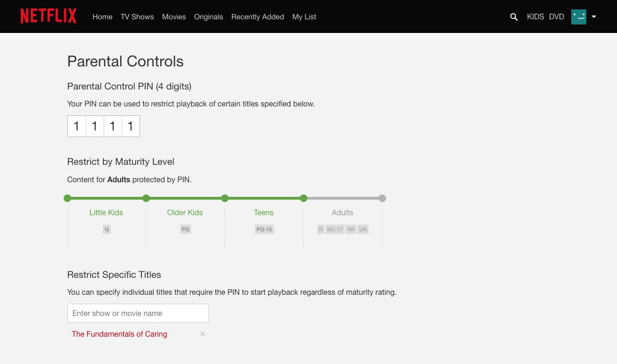617x364 pixels.
Task: Open Originals in navigation bar
Action: pyautogui.click(x=208, y=17)
